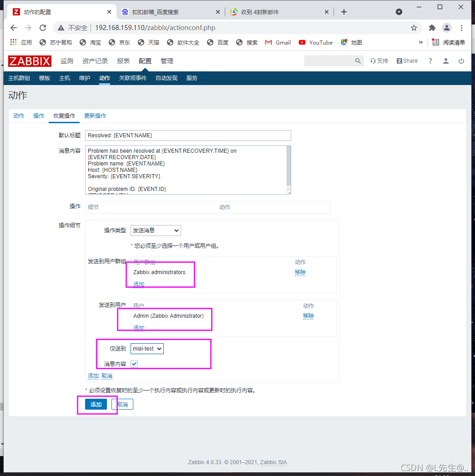This screenshot has height=476, width=475.
Task: Close the 扣扣邮箱_百度搜索 tab
Action: pyautogui.click(x=218, y=12)
